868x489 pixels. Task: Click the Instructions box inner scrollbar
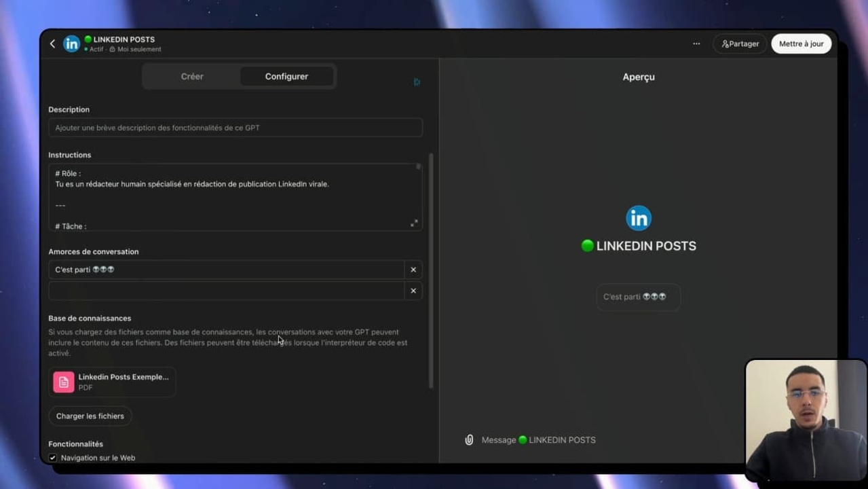(x=419, y=167)
